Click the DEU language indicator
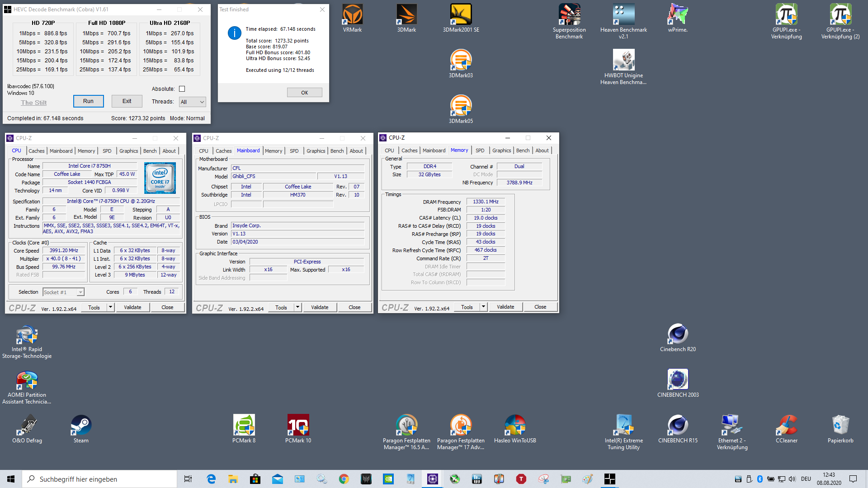This screenshot has width=868, height=488. coord(806,479)
